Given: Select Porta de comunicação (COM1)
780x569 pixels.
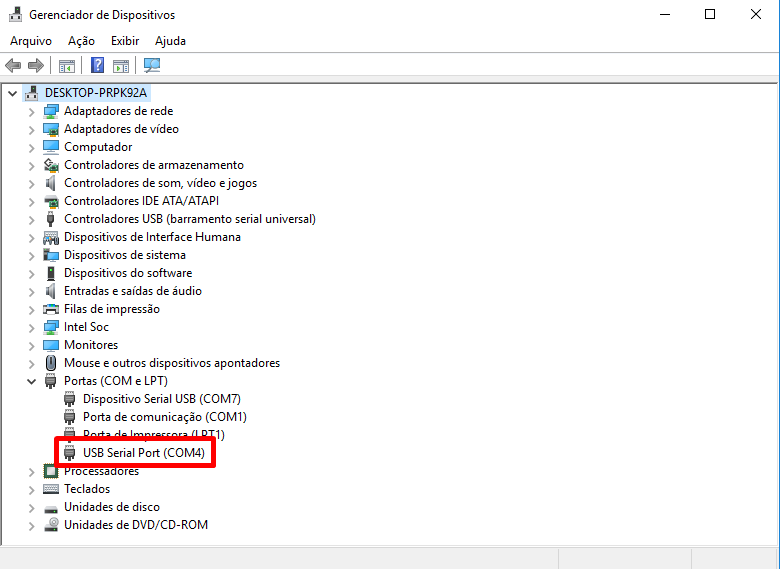Looking at the screenshot, I should tap(165, 417).
